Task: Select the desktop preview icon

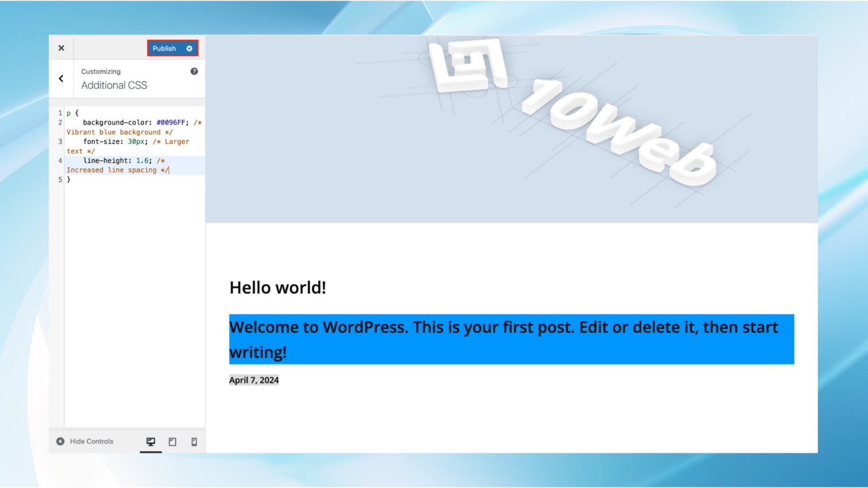Action: 150,441
